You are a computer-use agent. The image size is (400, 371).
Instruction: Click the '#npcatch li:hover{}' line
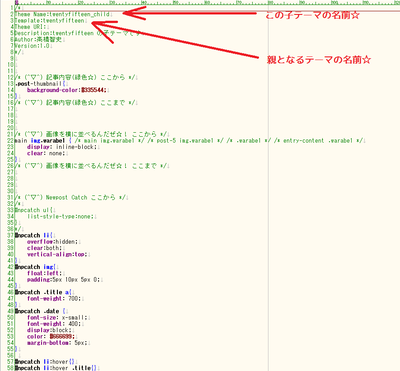45,362
